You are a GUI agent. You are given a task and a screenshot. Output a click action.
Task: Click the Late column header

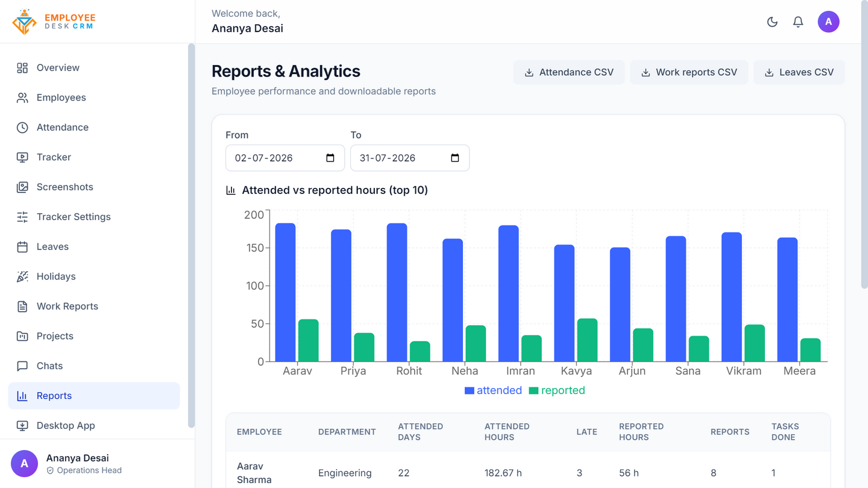tap(587, 432)
